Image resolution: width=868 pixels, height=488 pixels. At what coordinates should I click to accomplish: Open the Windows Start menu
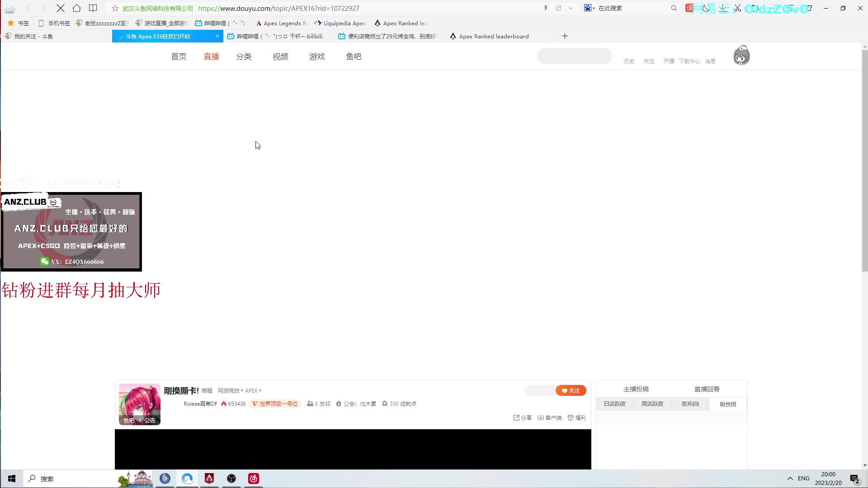coord(12,479)
